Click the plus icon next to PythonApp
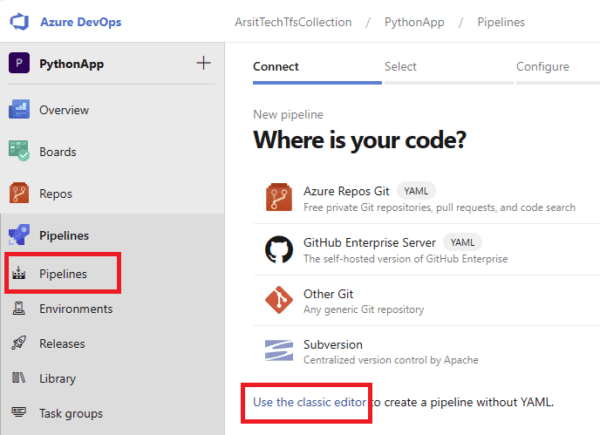The image size is (600, 435). tap(204, 63)
